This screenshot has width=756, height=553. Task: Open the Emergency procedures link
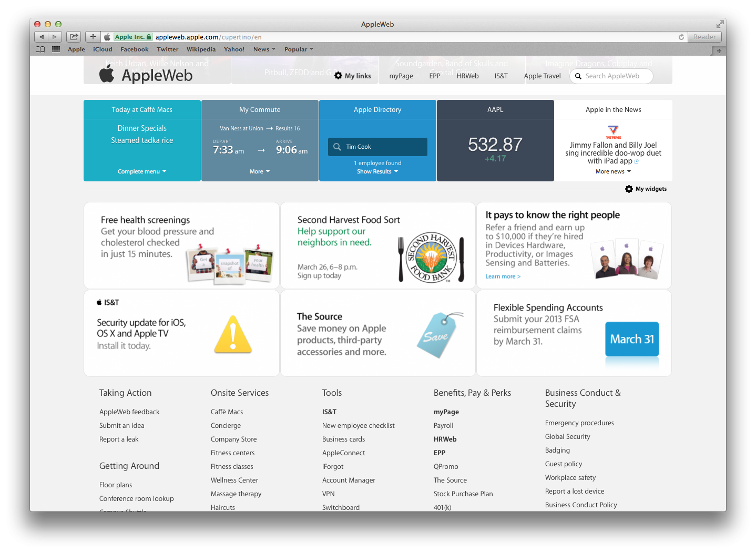(579, 423)
